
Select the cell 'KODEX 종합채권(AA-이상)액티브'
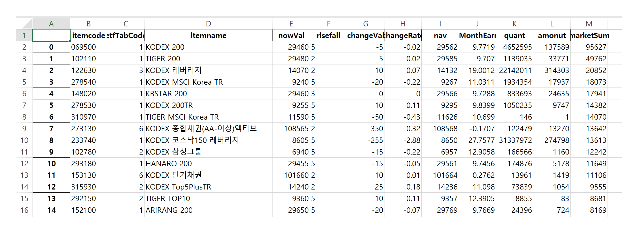[208, 129]
